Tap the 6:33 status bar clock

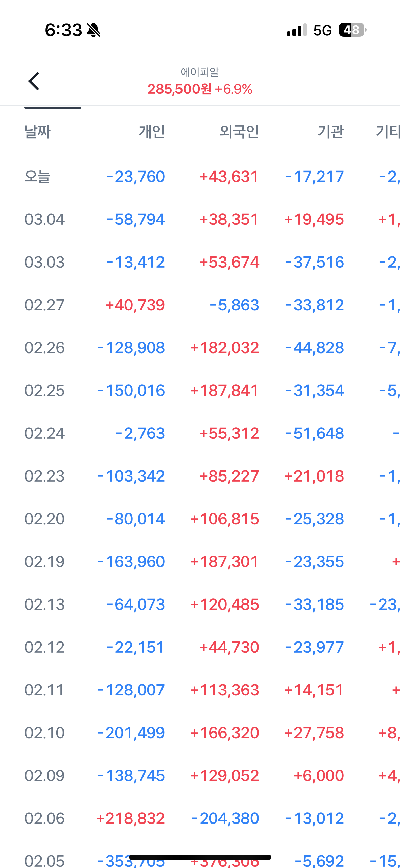coord(63,30)
